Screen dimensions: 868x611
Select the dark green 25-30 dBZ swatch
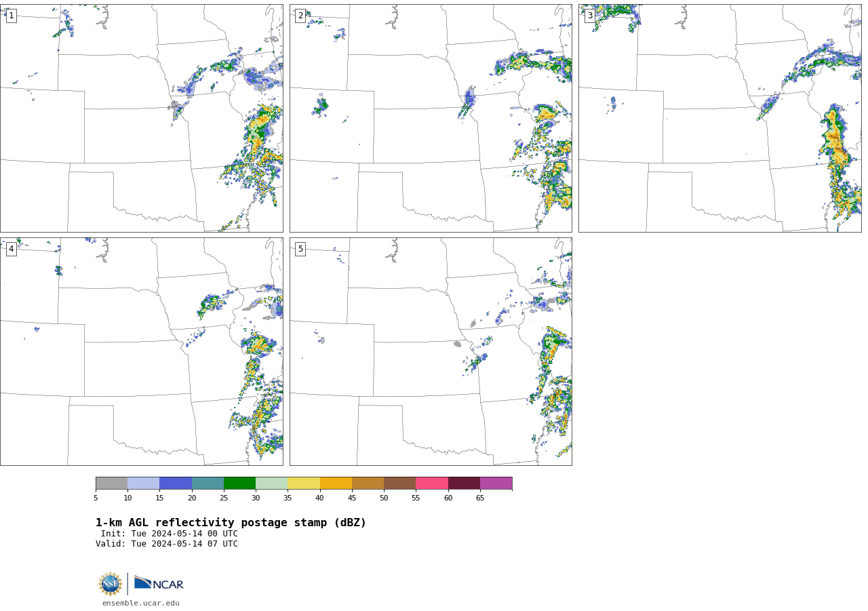(x=239, y=484)
